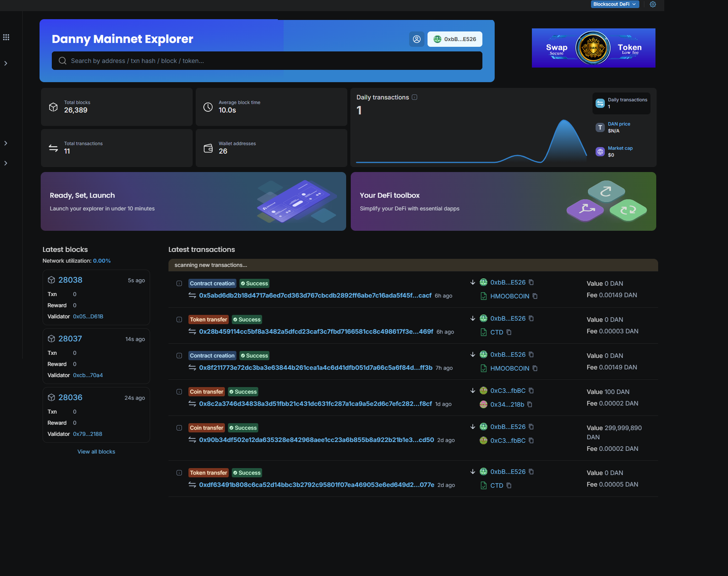The height and width of the screenshot is (576, 728).
Task: Open the Blockscout DeFi dropdown
Action: 615,4
